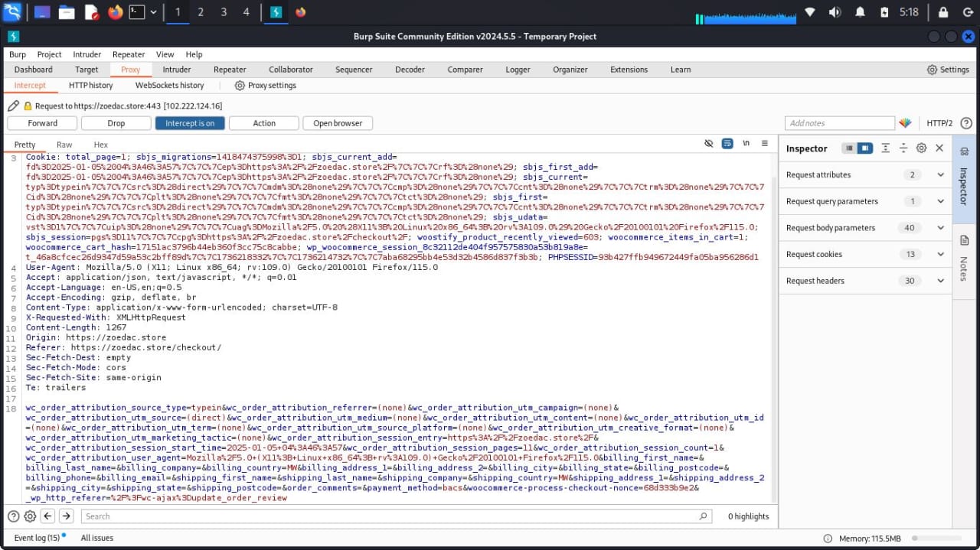Click the Inspector settings gear icon
Viewport: 980px width, 550px height.
click(x=921, y=148)
